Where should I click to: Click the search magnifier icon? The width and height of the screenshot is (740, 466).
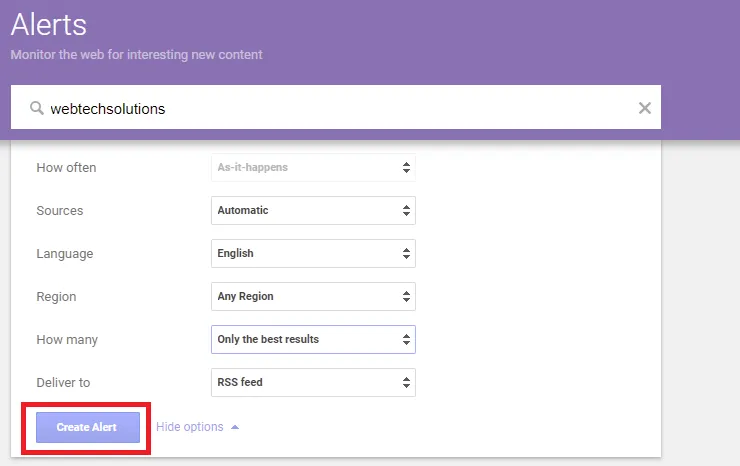pos(37,108)
